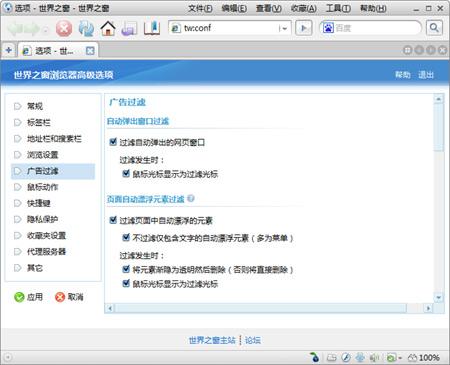This screenshot has height=365, width=450.
Task: Click the grey window-shaped status bar icon
Action: pos(331,358)
